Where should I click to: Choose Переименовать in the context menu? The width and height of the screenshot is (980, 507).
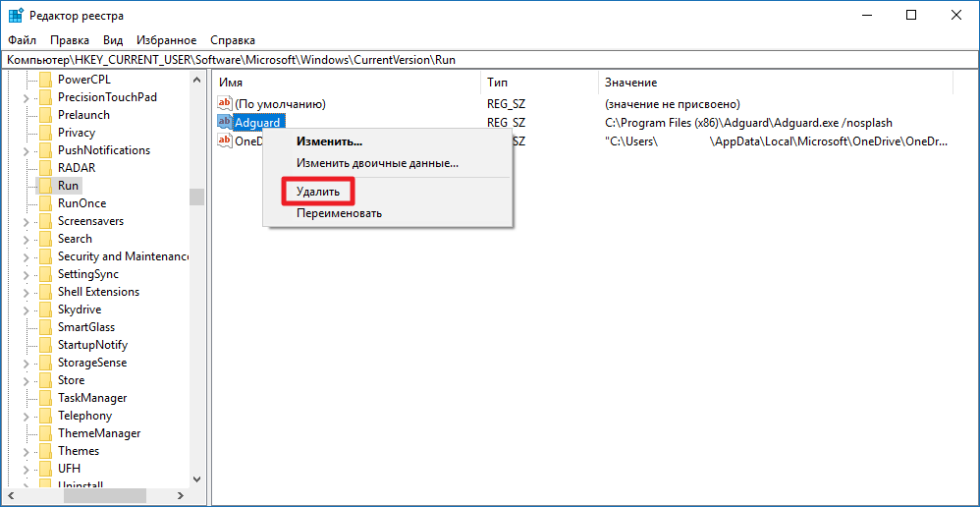coord(339,213)
